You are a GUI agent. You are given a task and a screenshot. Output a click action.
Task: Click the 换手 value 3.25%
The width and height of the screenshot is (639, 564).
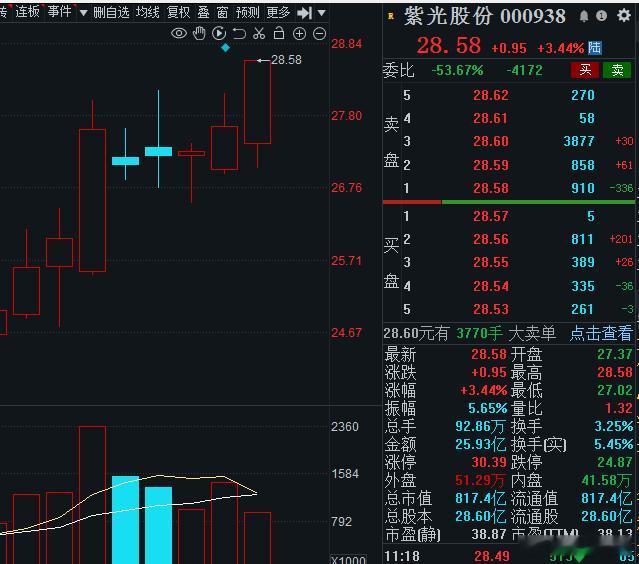pyautogui.click(x=613, y=426)
